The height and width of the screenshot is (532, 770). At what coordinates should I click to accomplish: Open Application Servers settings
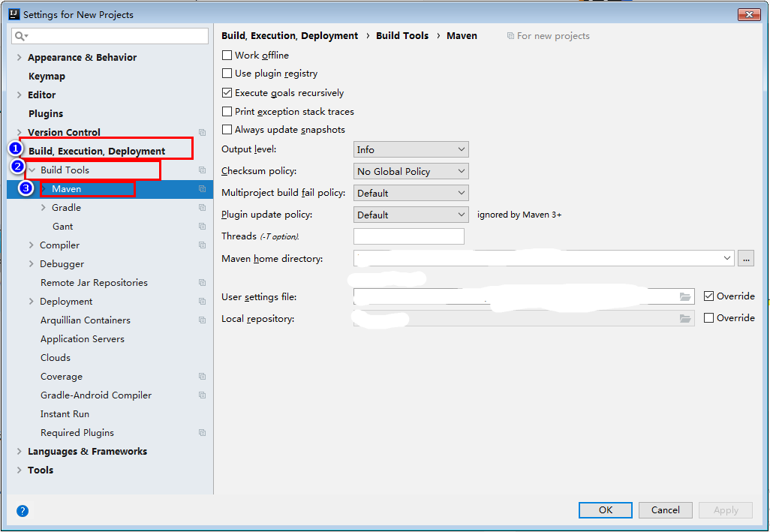pos(82,339)
